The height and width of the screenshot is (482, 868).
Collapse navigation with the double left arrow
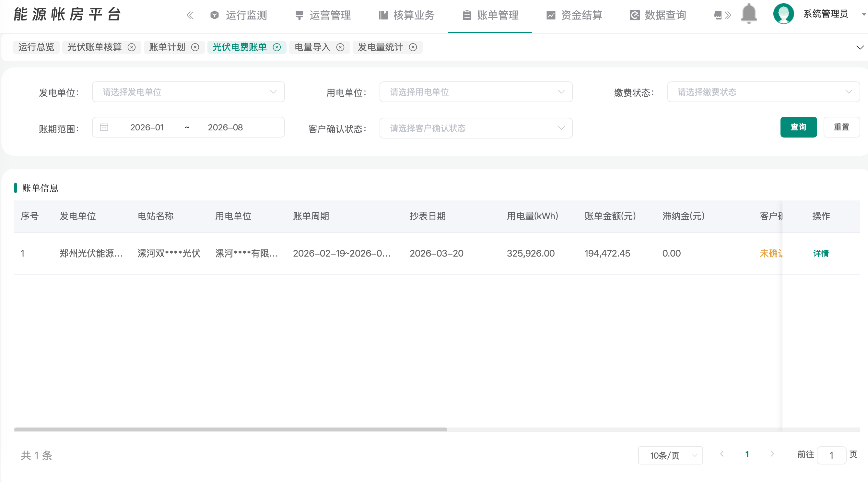tap(190, 15)
